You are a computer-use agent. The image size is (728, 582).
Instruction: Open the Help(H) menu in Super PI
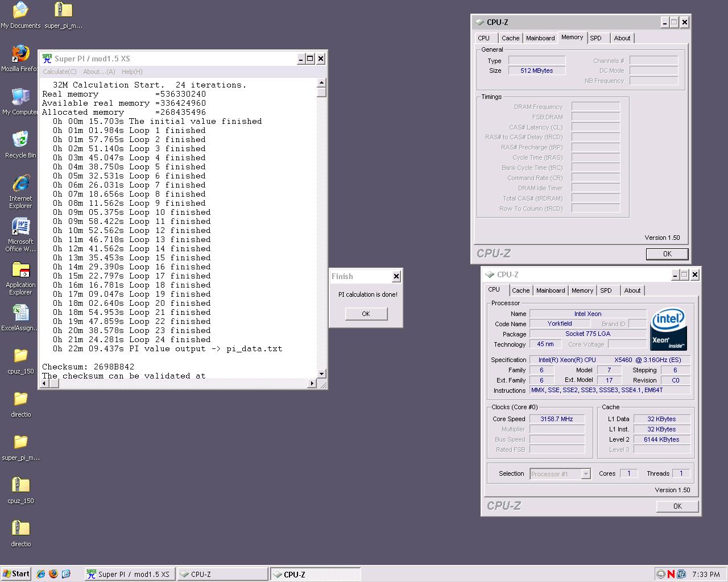pyautogui.click(x=132, y=72)
